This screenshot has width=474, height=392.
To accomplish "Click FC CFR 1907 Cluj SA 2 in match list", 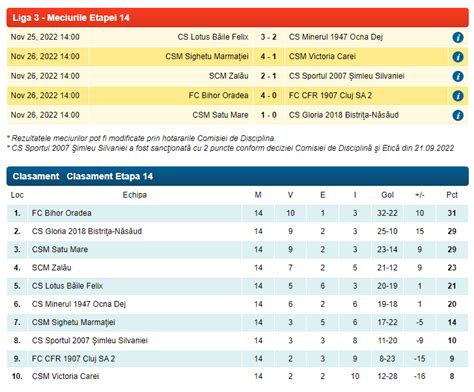I will pos(330,95).
